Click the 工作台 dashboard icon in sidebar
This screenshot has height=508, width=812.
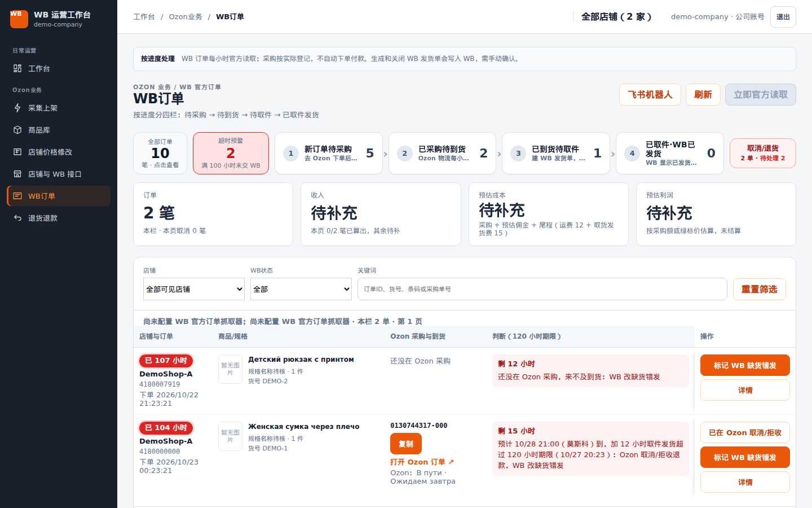[17, 68]
